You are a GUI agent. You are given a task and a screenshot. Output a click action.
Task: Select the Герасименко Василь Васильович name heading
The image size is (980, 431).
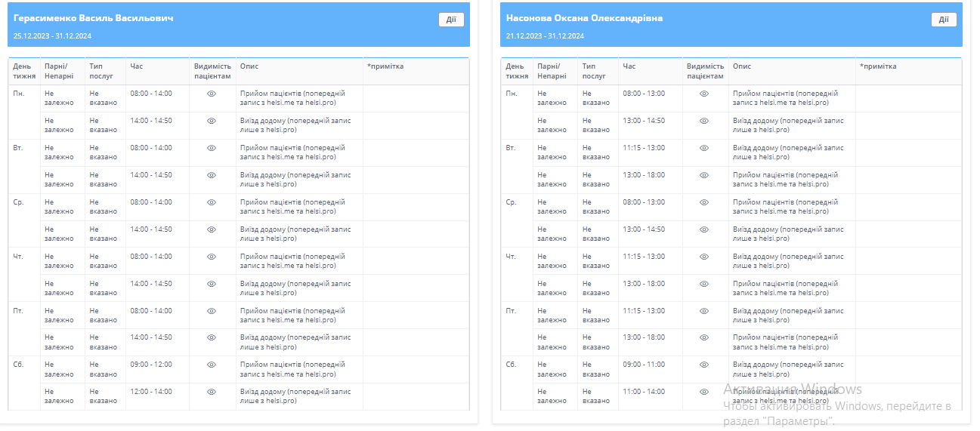click(94, 18)
